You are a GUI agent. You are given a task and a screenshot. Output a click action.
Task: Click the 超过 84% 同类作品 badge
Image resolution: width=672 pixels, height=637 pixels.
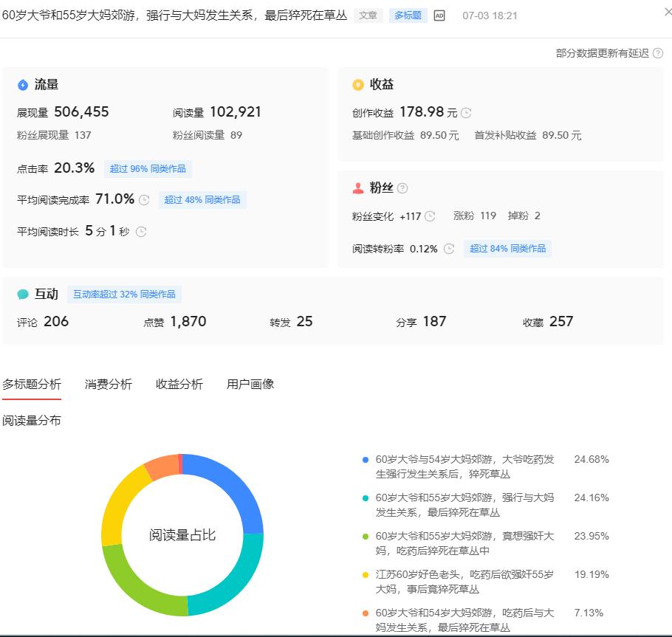click(x=507, y=249)
